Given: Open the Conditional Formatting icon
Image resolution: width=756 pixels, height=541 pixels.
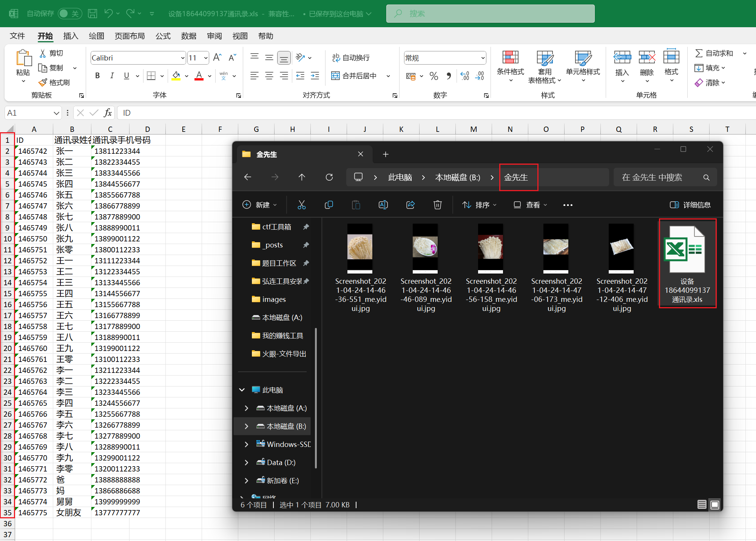Looking at the screenshot, I should (x=510, y=57).
